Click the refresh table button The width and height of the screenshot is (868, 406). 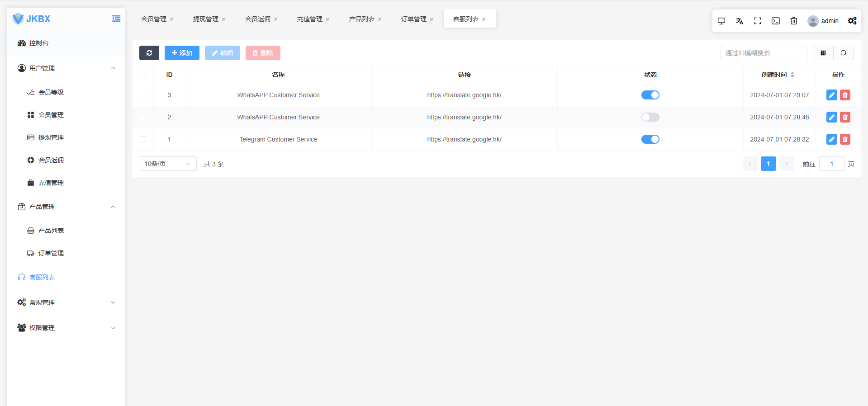click(149, 53)
